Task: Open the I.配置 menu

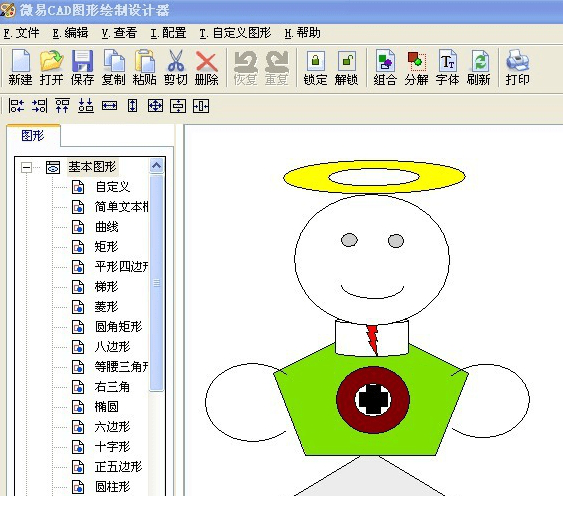Action: click(168, 33)
